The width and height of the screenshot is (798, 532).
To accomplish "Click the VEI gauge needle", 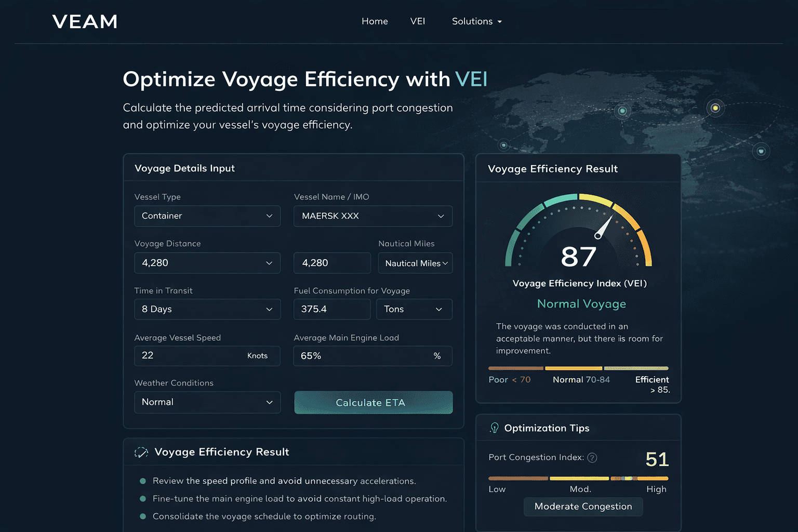I will click(x=604, y=227).
